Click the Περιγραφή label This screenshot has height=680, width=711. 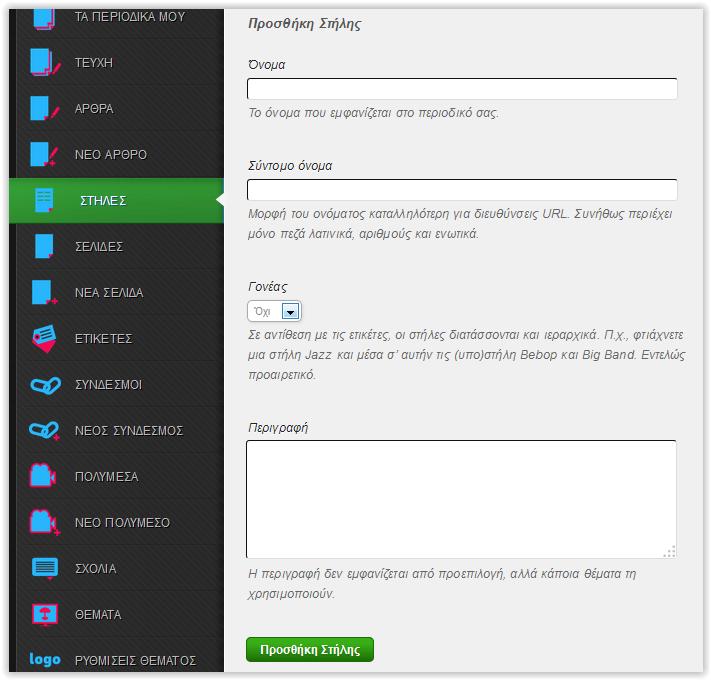(278, 427)
